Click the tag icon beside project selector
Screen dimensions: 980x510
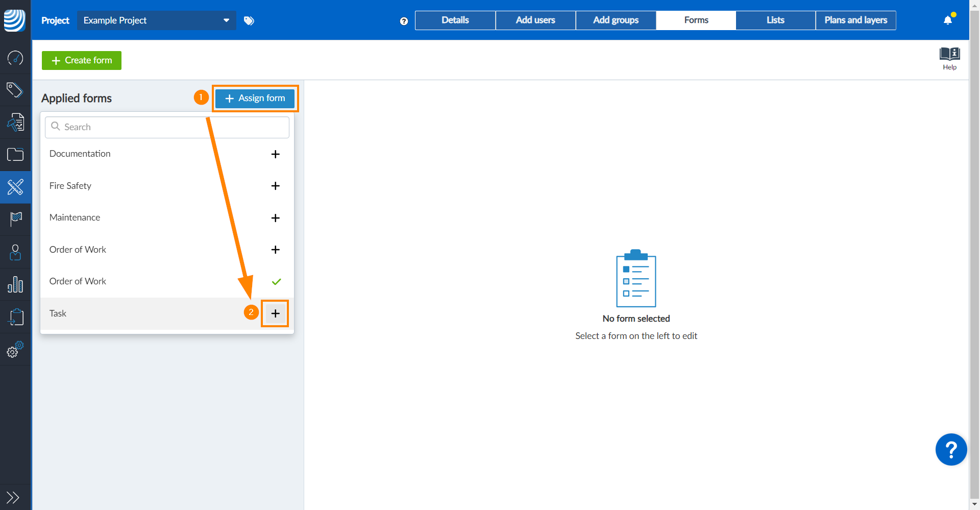click(249, 20)
